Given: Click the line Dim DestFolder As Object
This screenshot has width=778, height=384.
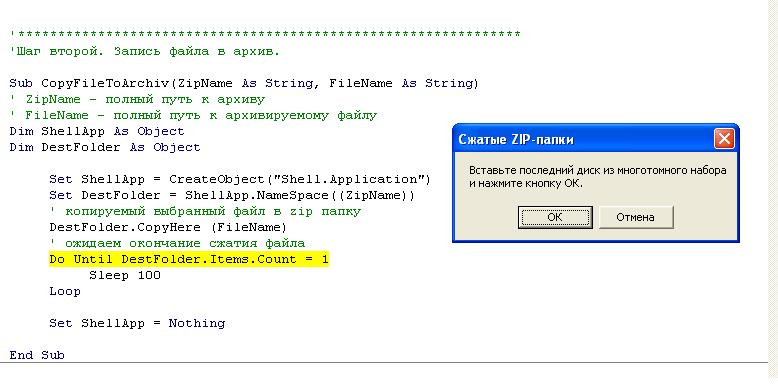Looking at the screenshot, I should (x=105, y=147).
